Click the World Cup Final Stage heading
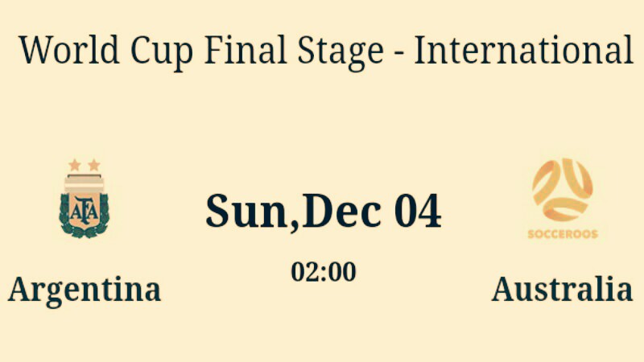This screenshot has width=644, height=362. click(325, 50)
